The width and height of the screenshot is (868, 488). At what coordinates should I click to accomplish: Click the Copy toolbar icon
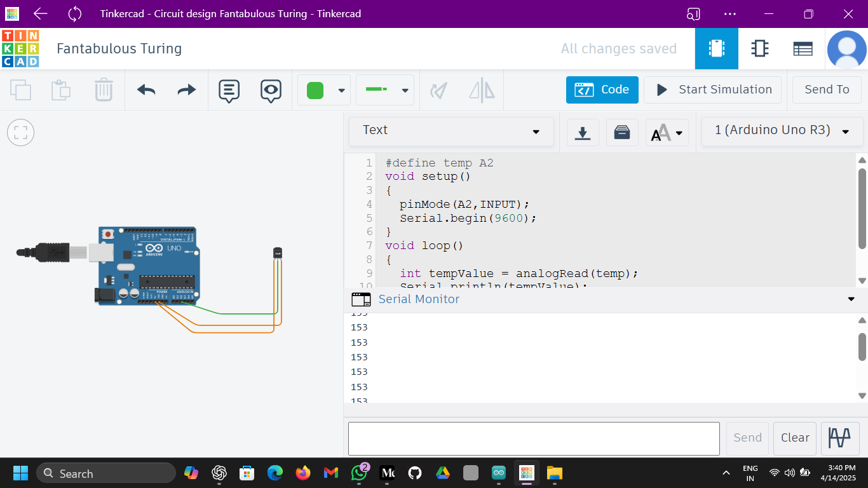tap(20, 90)
